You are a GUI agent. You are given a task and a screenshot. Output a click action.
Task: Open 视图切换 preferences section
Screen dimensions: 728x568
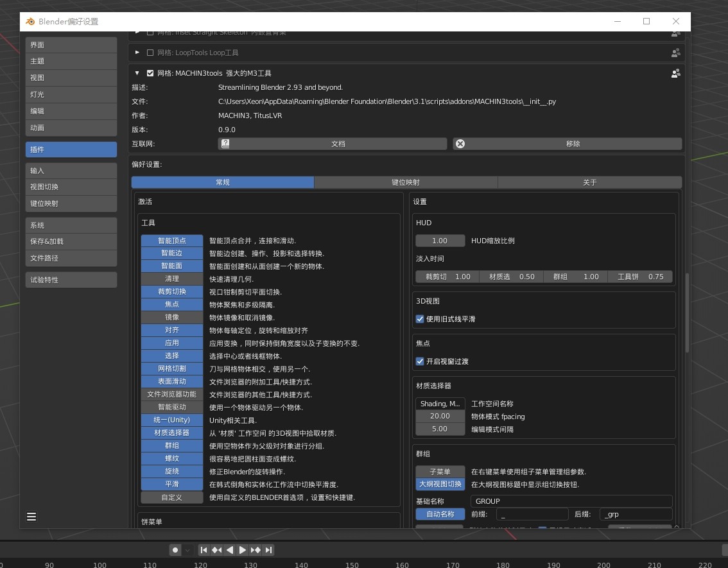[x=71, y=187]
